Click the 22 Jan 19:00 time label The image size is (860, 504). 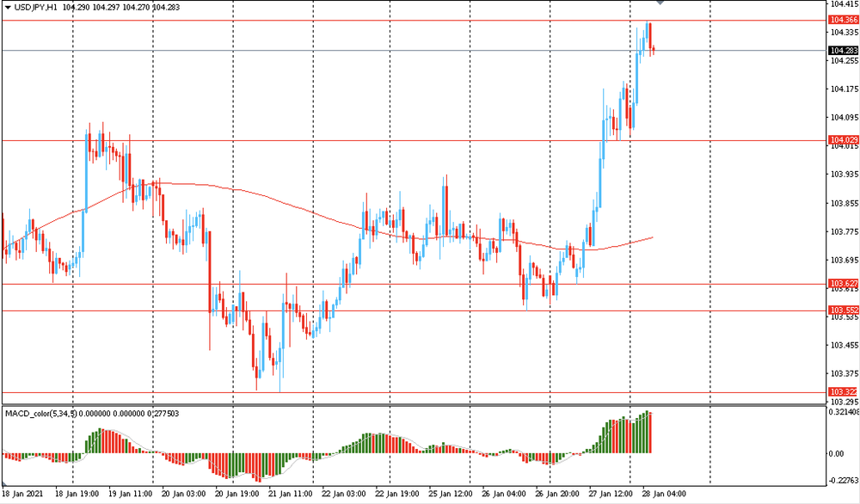[x=397, y=494]
